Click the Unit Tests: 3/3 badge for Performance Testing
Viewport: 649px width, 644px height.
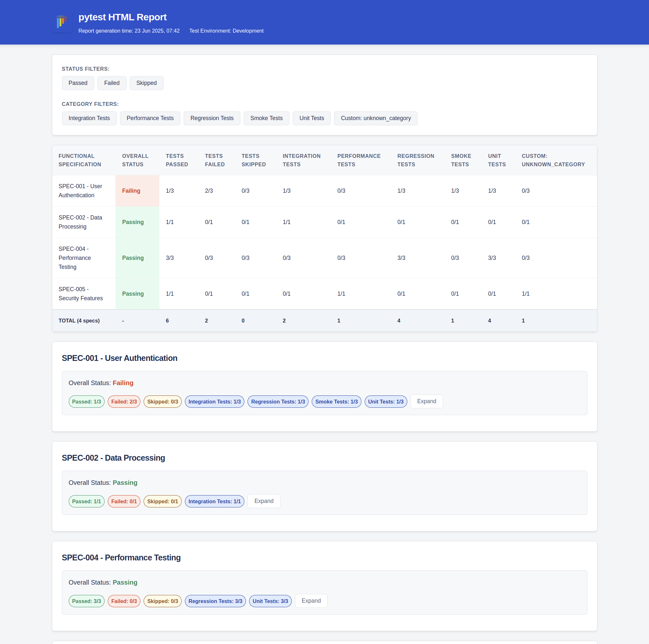[270, 601]
